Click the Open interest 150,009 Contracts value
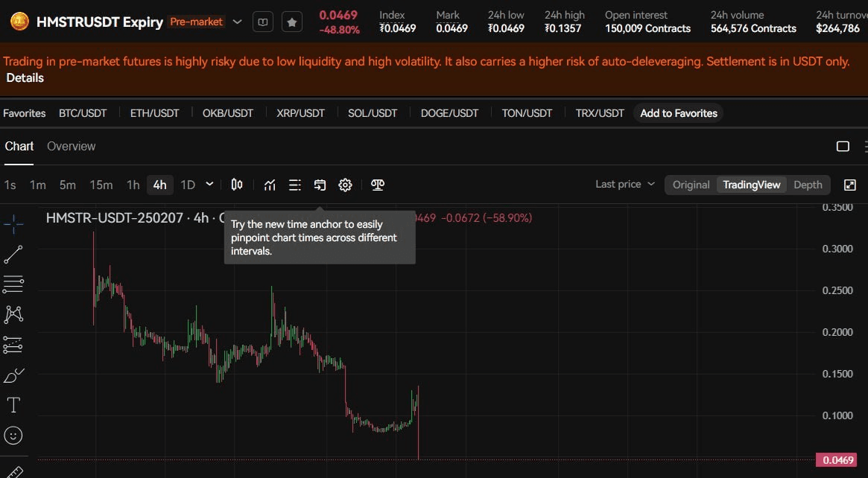The image size is (868, 478). [647, 28]
